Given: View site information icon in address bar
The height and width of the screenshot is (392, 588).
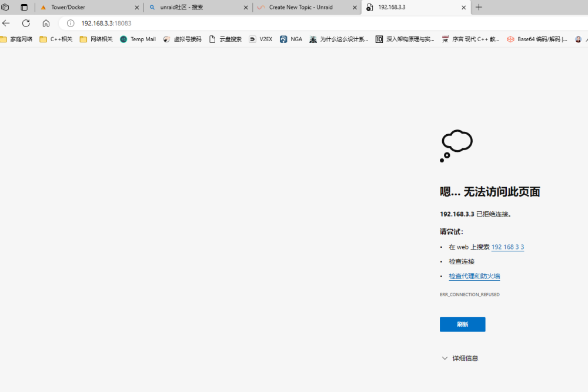Looking at the screenshot, I should (x=71, y=24).
